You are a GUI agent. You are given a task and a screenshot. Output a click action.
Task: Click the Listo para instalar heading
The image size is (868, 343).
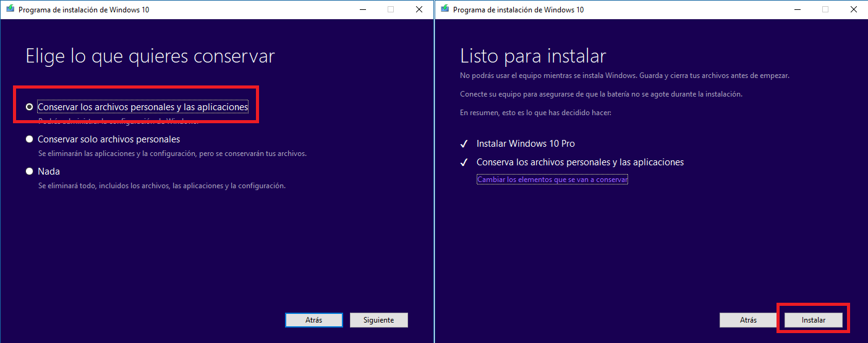533,56
